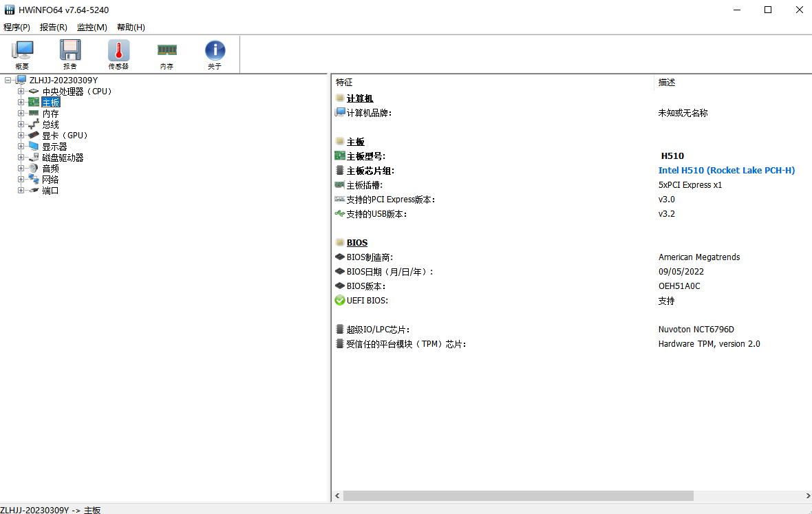Screen dimensions: 812x514
Task: Click the 内存 (Memory) toolbar icon
Action: click(167, 54)
